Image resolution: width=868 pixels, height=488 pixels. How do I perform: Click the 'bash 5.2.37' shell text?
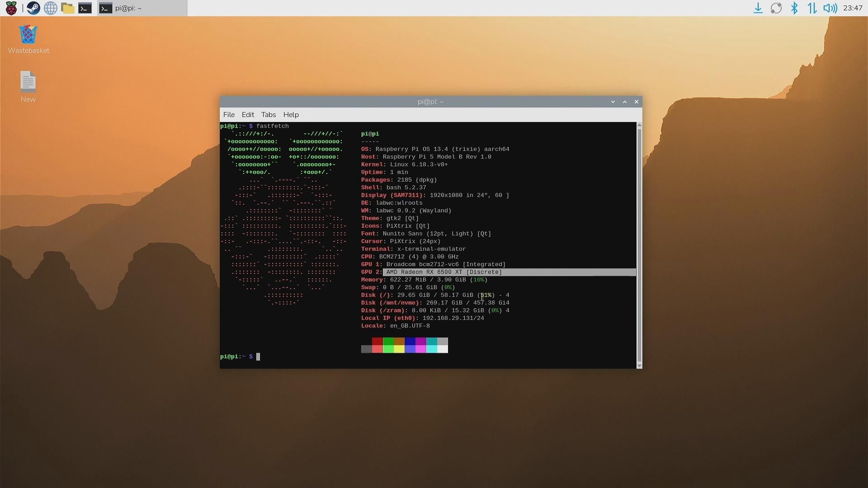pos(406,188)
